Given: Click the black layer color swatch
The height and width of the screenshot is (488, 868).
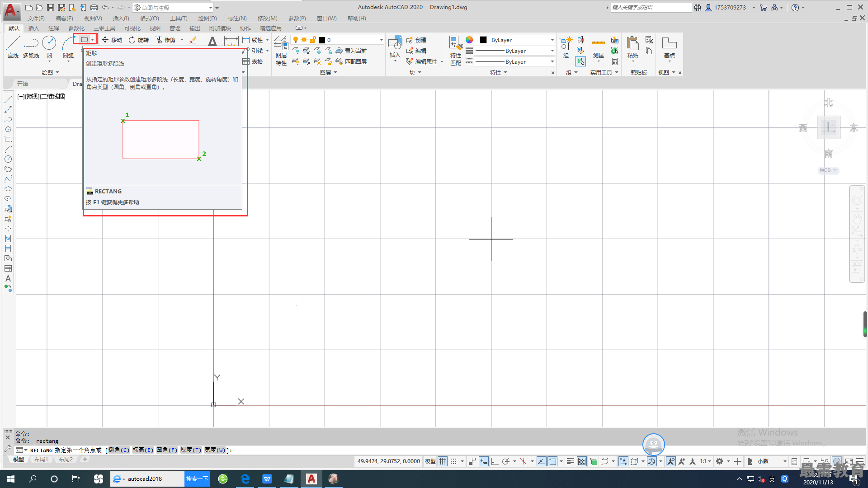Looking at the screenshot, I should point(321,40).
